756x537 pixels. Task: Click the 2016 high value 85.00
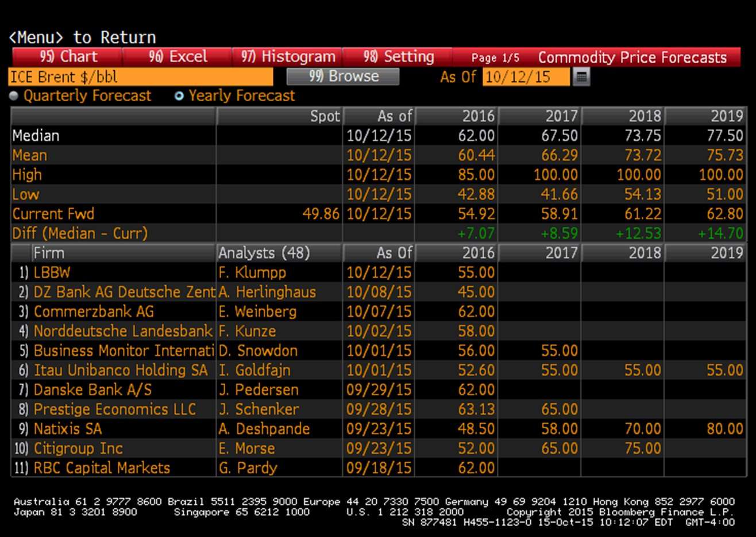point(476,175)
